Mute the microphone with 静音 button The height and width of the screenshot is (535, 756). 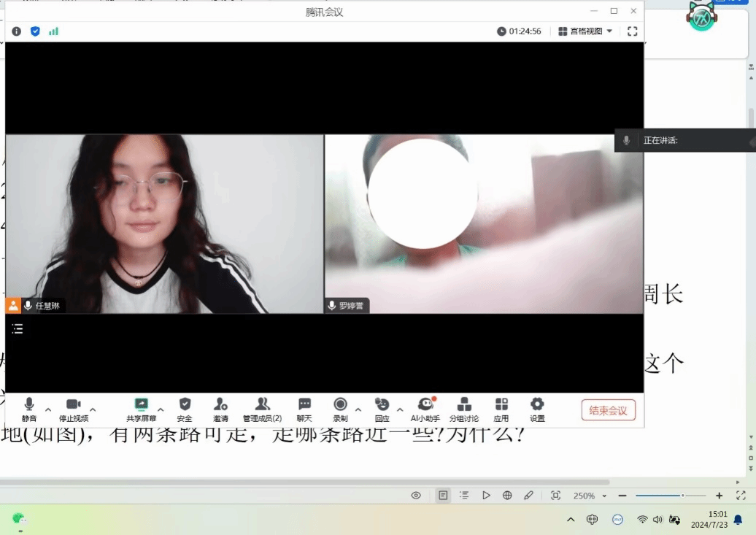click(x=29, y=409)
